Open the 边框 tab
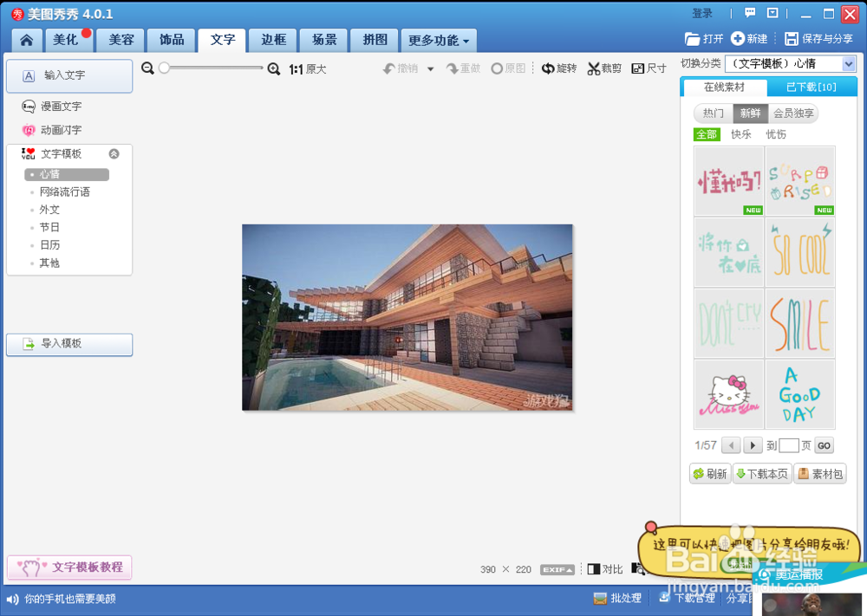Screen dimensions: 867x616 click(273, 40)
